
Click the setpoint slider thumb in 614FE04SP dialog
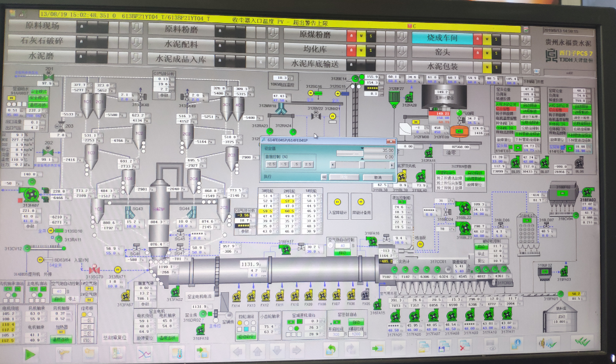tap(362, 164)
